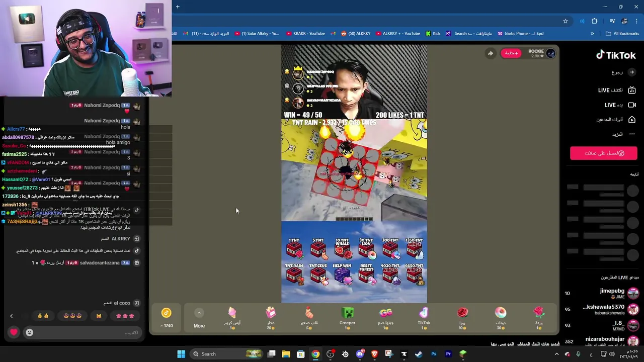Open Discord from the taskbar
Viewport: 644px width, 362px height.
tap(360, 354)
